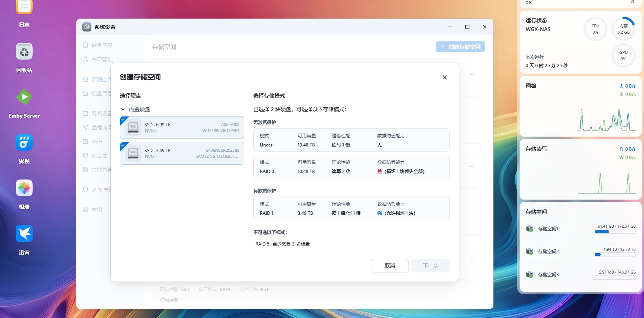
Task: Choose the Linear storage mode
Action: tap(351, 140)
